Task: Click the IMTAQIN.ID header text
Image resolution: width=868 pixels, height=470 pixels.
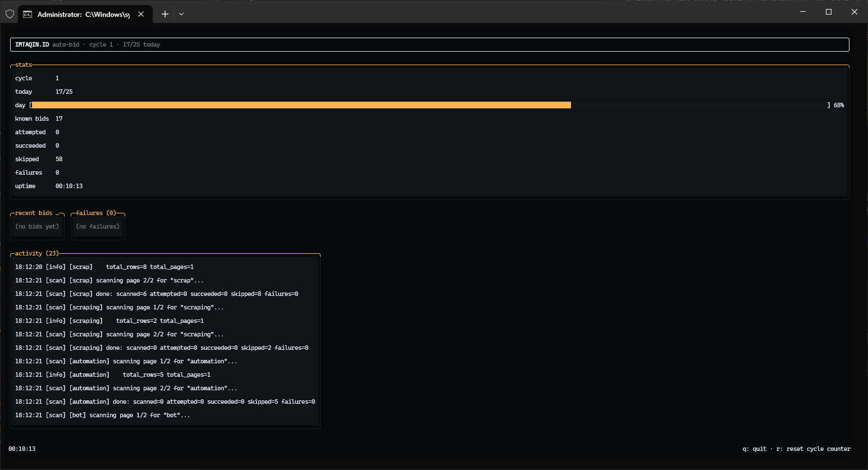Action: click(32, 44)
